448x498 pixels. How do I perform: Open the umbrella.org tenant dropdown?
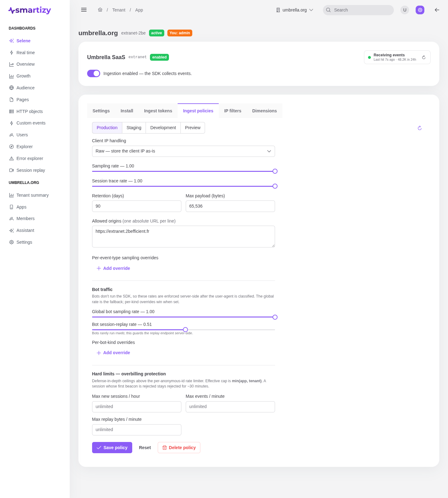[x=295, y=10]
